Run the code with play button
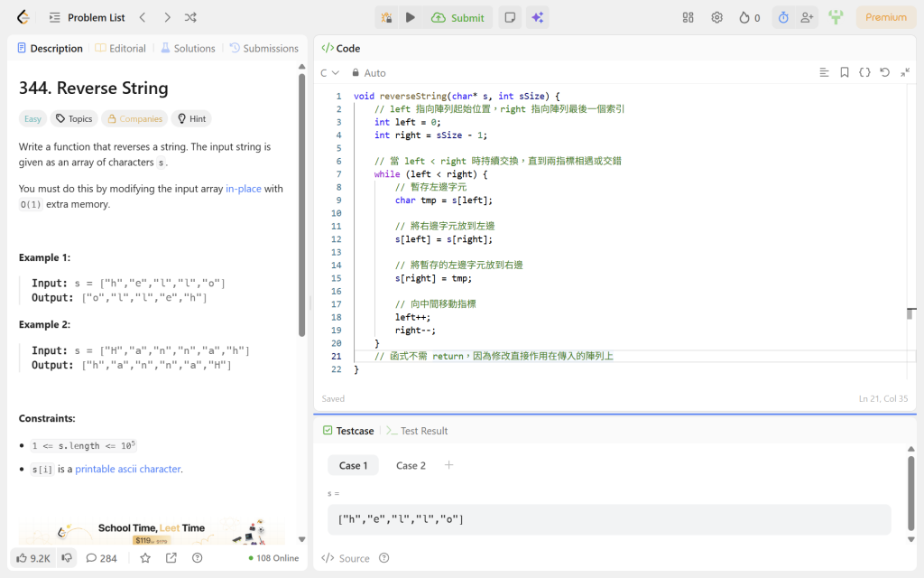The height and width of the screenshot is (578, 924). (x=411, y=18)
